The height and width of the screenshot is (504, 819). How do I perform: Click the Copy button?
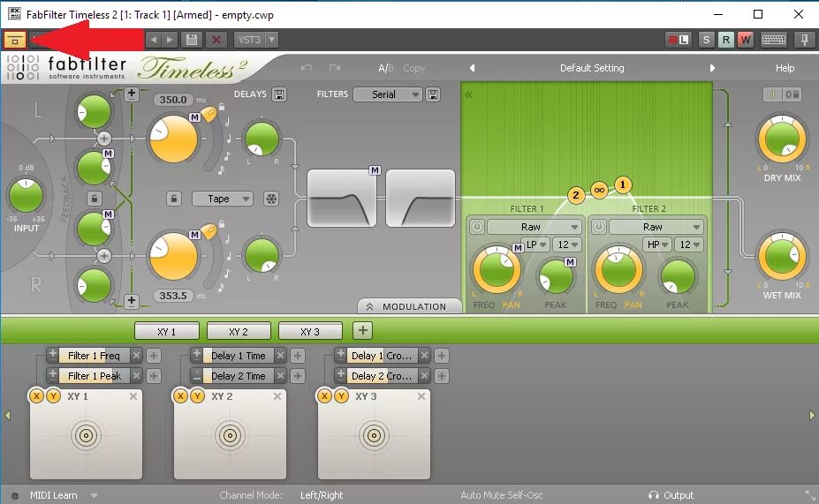click(x=413, y=68)
